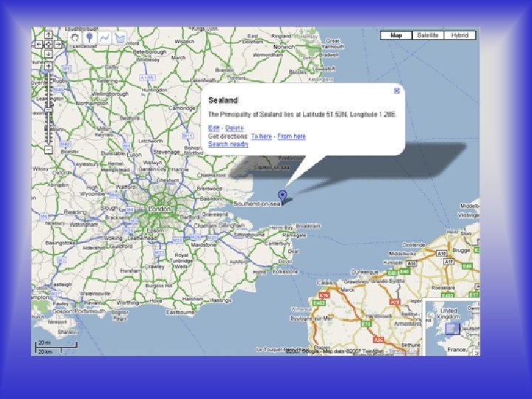
Task: Select the add placemark tool
Action: click(x=89, y=38)
